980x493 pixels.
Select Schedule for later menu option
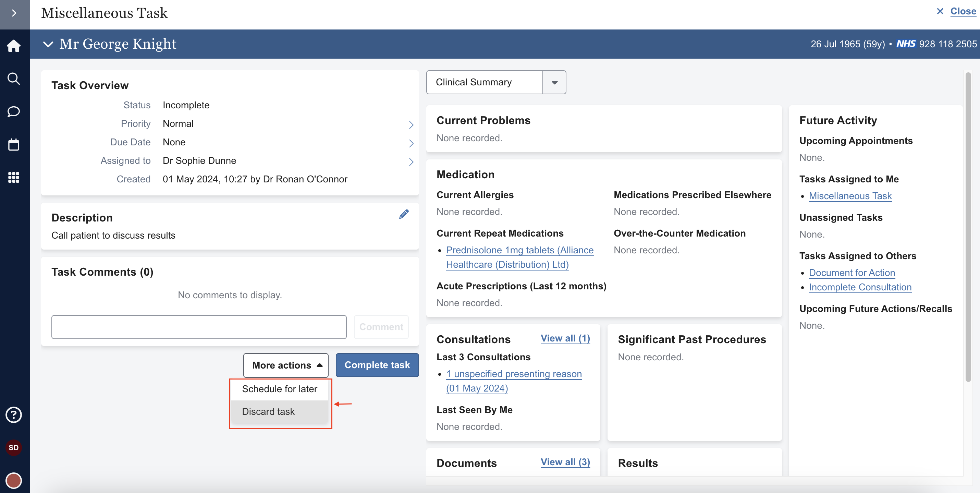(x=280, y=389)
